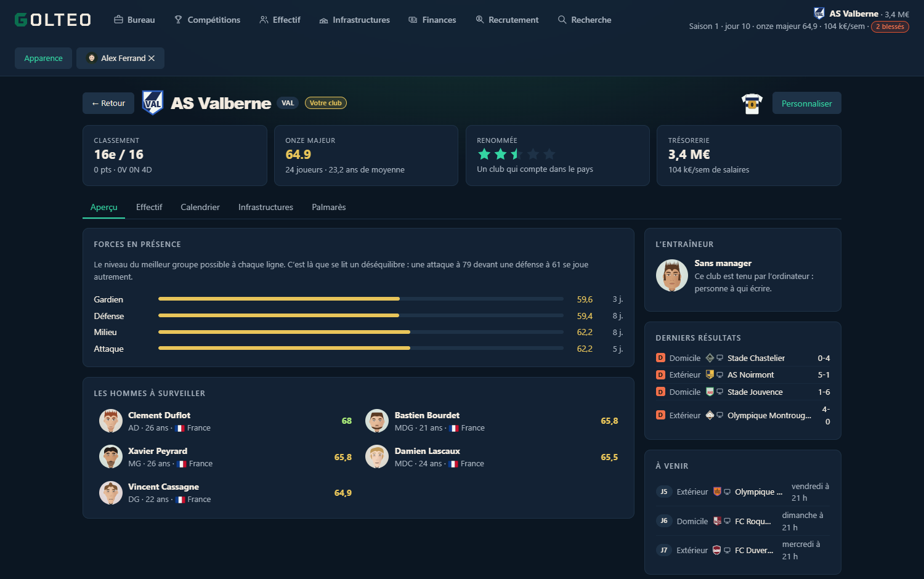
Task: Open Bastien Bourdet's player profile
Action: click(x=492, y=421)
